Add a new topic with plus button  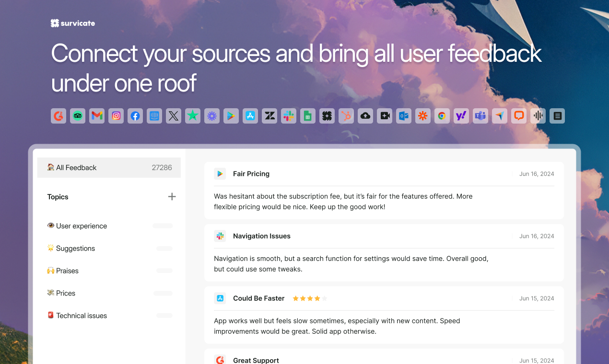click(x=172, y=196)
